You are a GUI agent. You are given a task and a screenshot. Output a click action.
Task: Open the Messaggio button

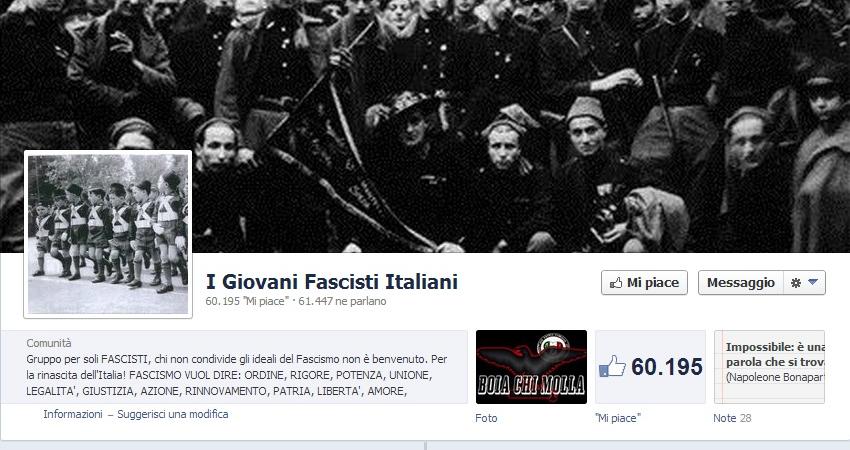click(x=740, y=282)
